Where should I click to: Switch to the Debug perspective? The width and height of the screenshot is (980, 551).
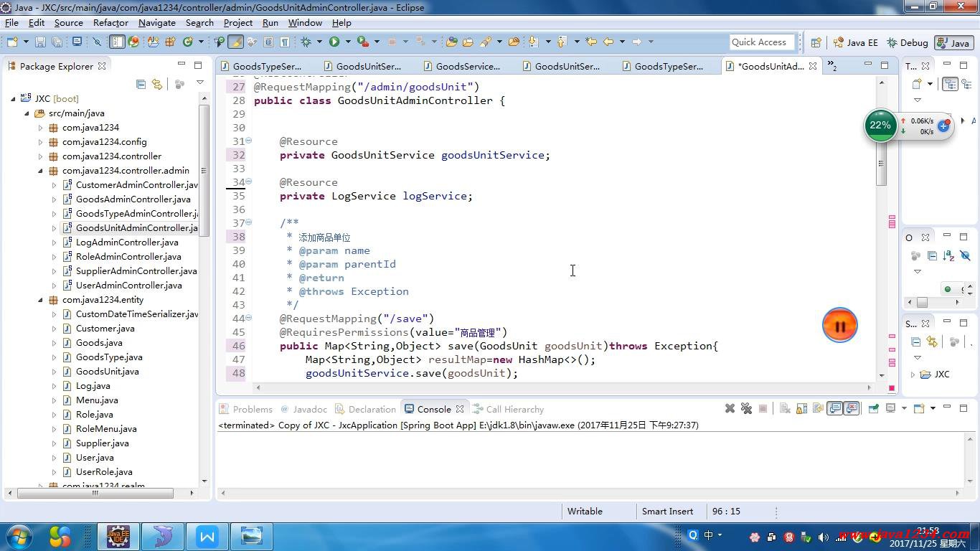(908, 42)
